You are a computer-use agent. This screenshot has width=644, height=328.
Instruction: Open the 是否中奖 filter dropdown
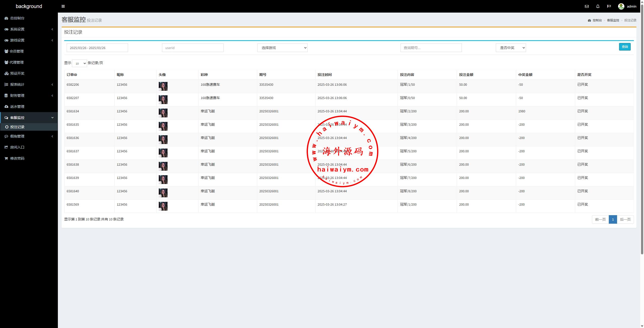(x=511, y=48)
